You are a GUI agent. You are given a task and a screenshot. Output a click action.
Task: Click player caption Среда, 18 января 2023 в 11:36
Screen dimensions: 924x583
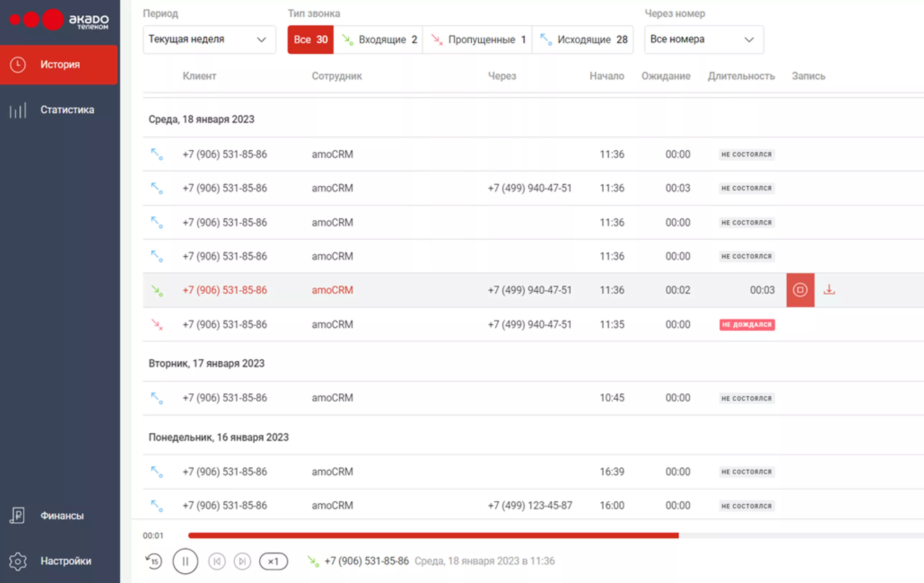[485, 561]
